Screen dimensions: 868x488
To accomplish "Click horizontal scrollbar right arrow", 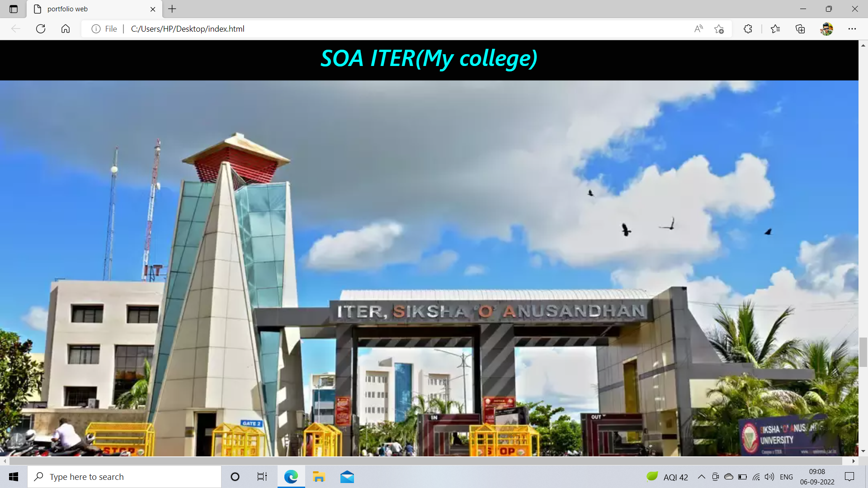I will 853,461.
